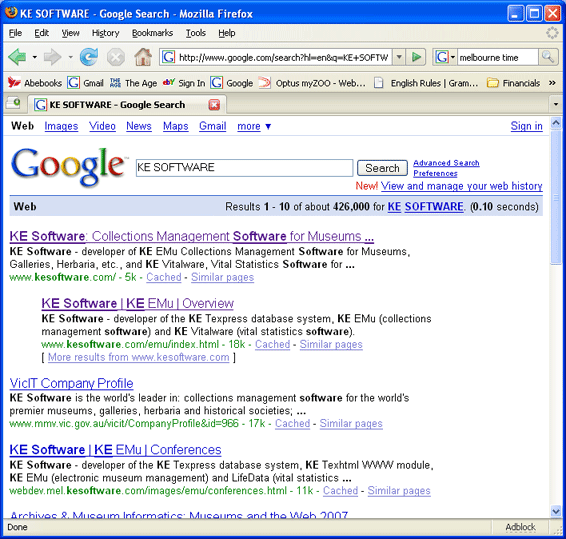Show more bookmarks via the chevron
The height and width of the screenshot is (539, 566).
click(x=552, y=83)
